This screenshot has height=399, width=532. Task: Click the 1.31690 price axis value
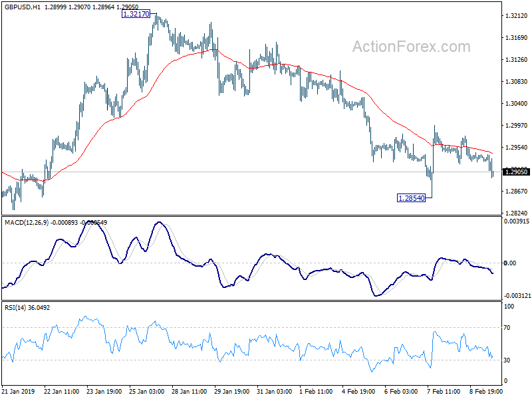pos(517,38)
